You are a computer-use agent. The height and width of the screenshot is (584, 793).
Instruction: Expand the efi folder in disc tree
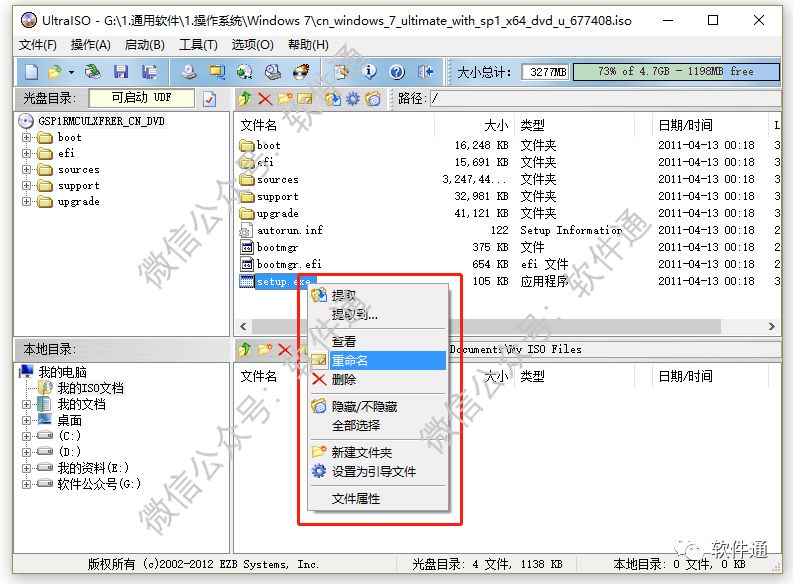click(26, 153)
